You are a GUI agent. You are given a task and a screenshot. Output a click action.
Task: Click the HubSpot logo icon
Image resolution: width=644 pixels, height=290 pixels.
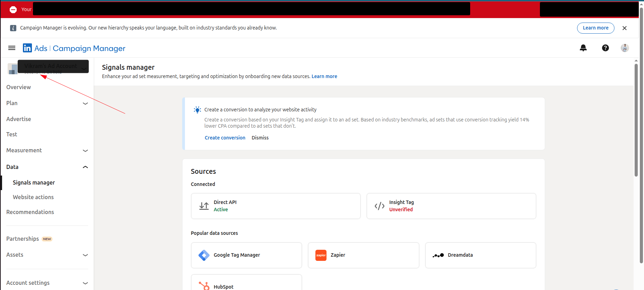[204, 286]
